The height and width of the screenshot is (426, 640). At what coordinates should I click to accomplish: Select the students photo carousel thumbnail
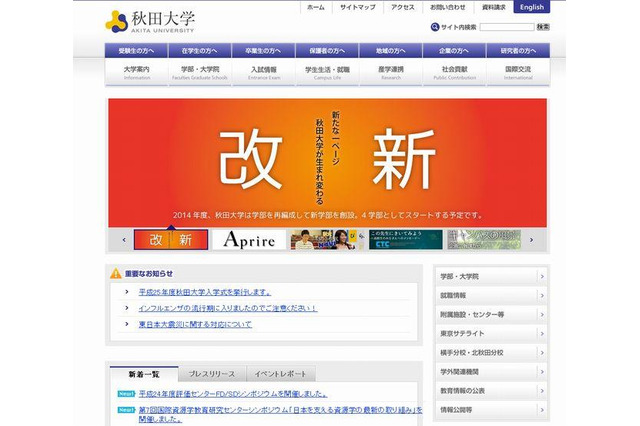(327, 240)
